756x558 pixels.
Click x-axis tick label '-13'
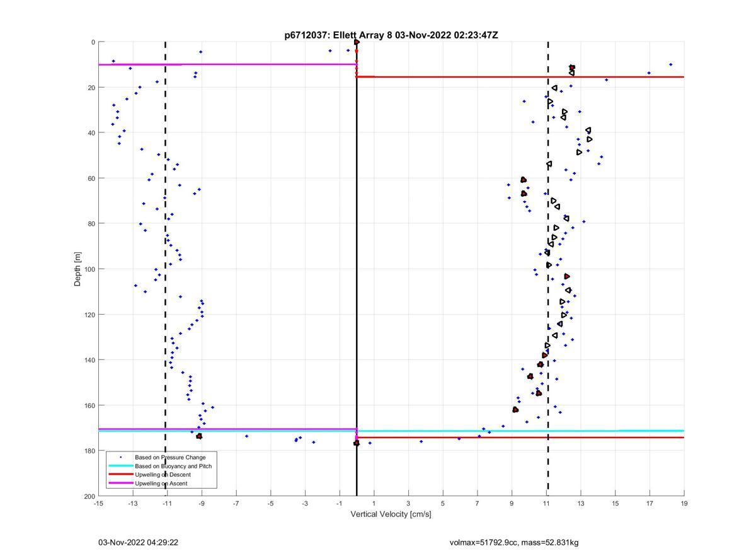(x=133, y=503)
